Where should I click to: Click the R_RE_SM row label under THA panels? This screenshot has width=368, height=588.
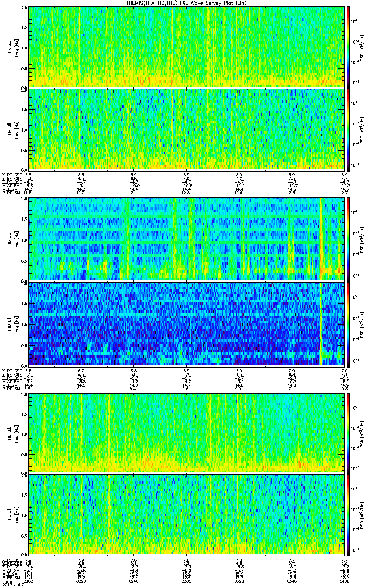pos(11,193)
